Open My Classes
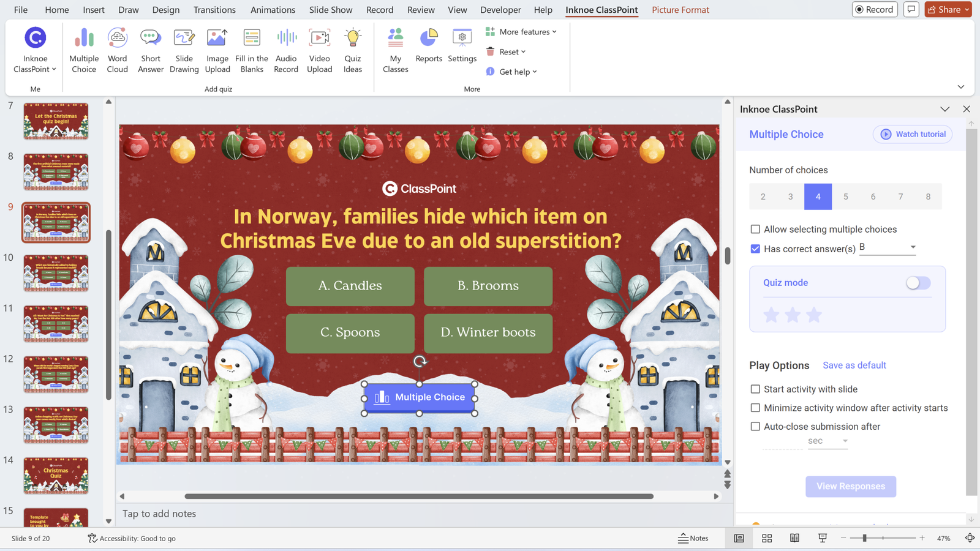 (395, 50)
